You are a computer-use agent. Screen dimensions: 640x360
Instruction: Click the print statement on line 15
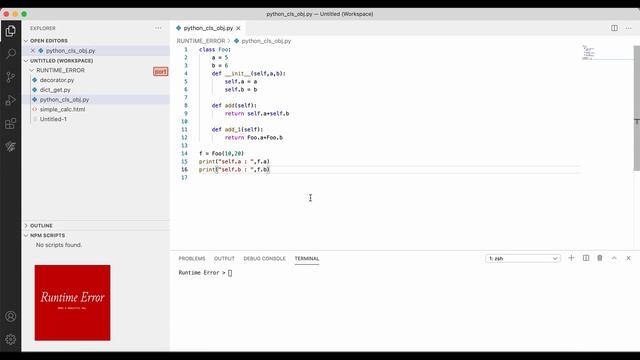pyautogui.click(x=234, y=162)
